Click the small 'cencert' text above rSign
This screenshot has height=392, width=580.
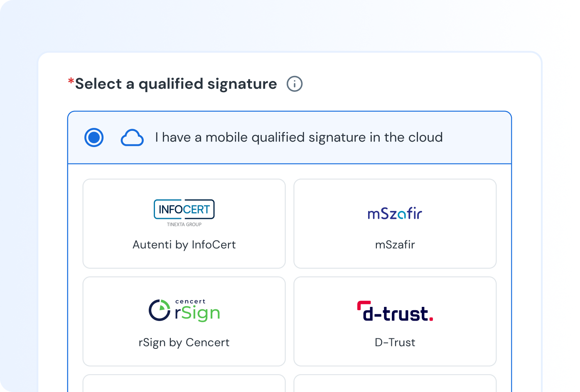(x=190, y=301)
